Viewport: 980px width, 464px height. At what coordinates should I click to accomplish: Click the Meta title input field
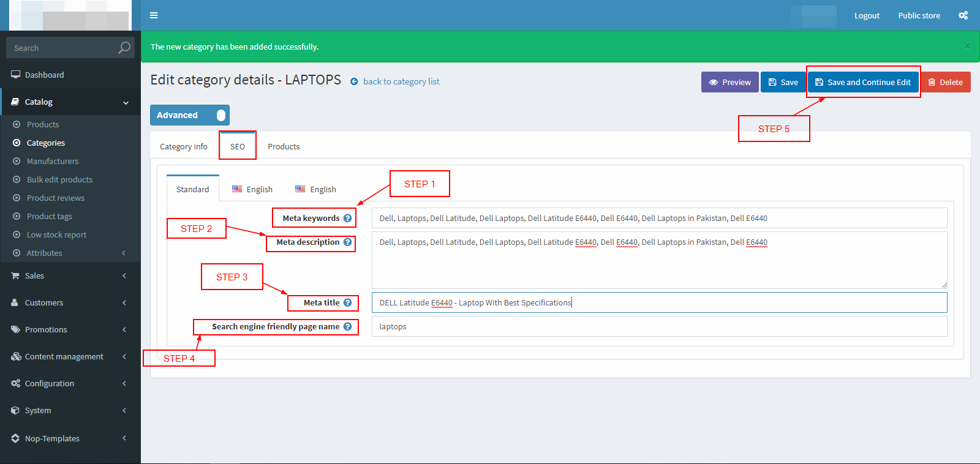pos(660,302)
